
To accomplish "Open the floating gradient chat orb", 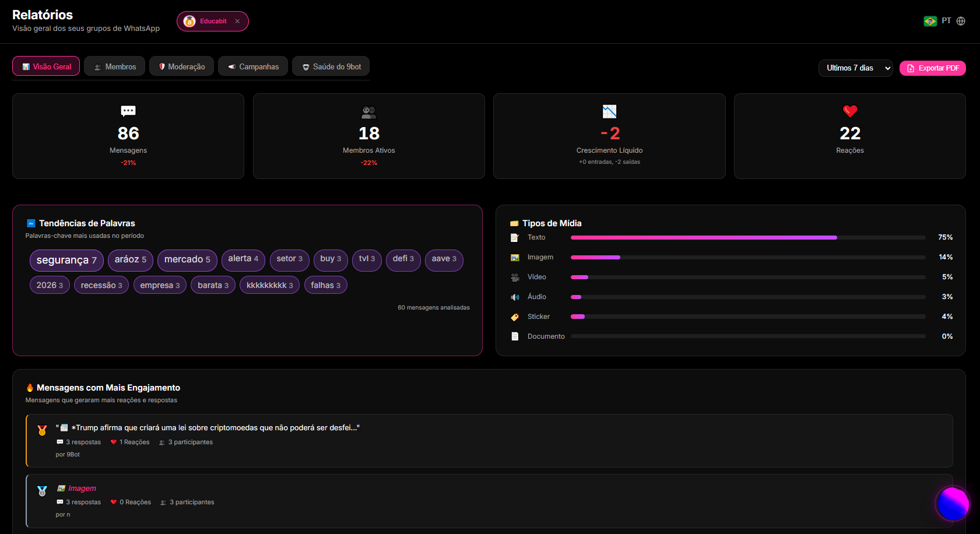I will [953, 504].
